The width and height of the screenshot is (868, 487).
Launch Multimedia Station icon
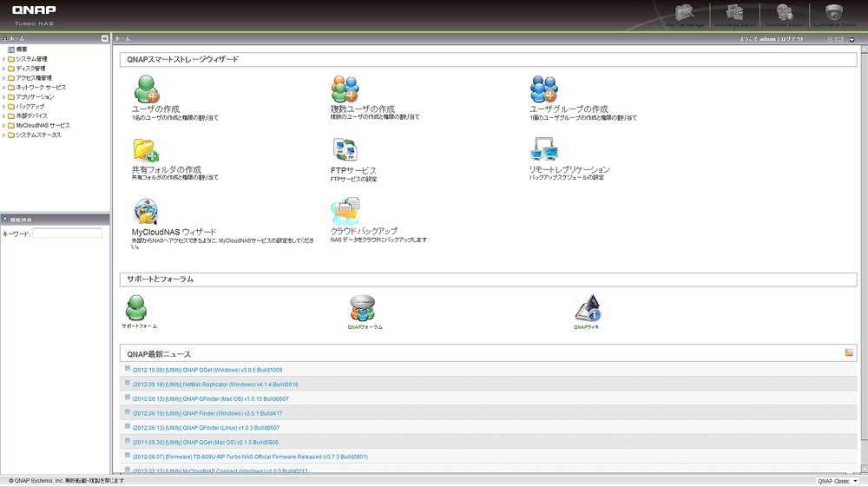point(734,14)
